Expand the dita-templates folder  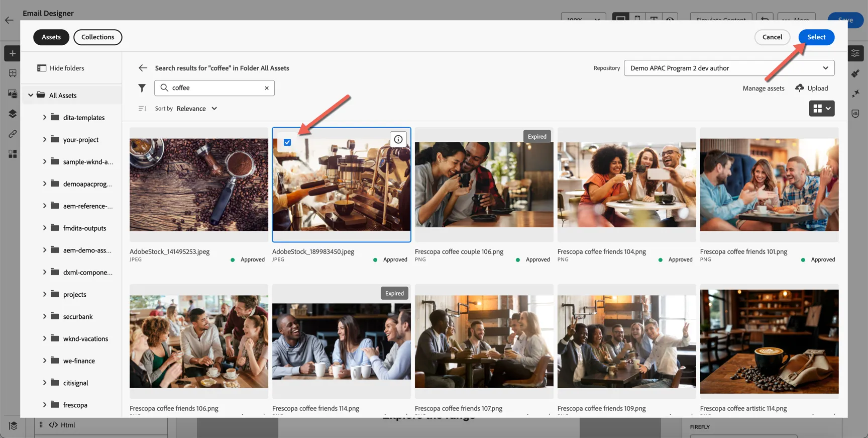[44, 117]
